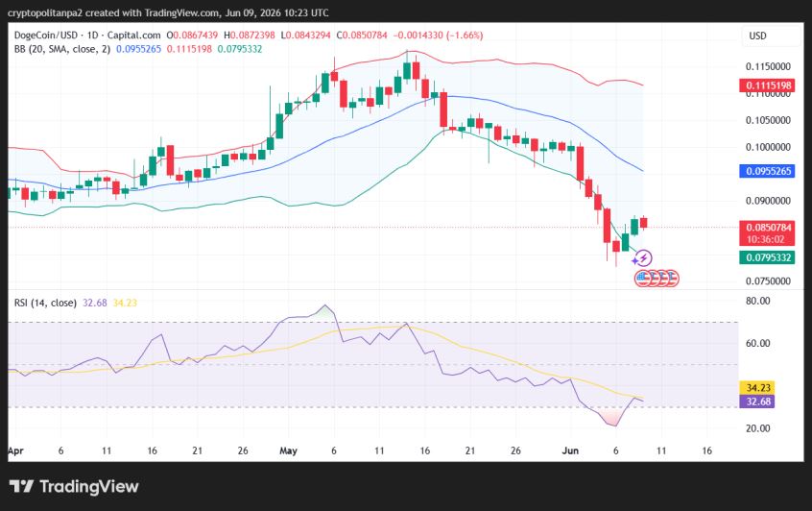Click the blue 0.0955265 value in BB legend

point(139,49)
